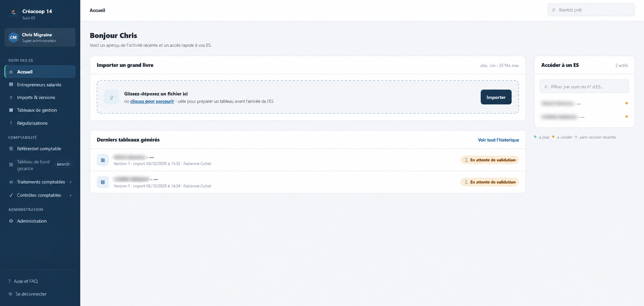Open the Administration page
Screen dimensions: 644x306
point(40,221)
